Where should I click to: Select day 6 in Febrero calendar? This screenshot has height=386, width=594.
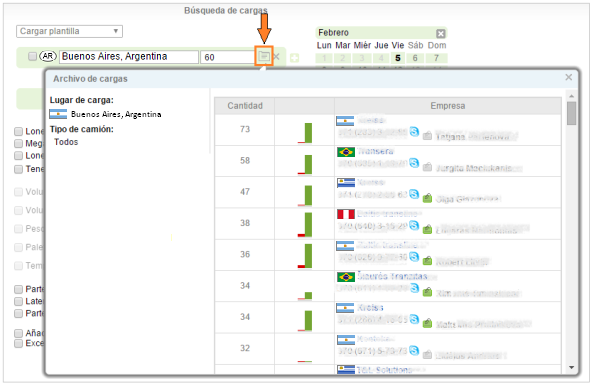pyautogui.click(x=415, y=58)
